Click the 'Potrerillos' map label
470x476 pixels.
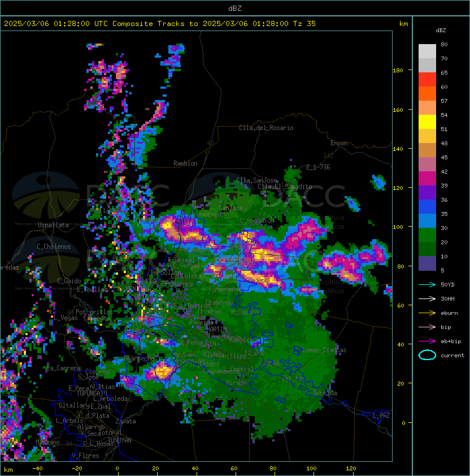[x=94, y=311]
